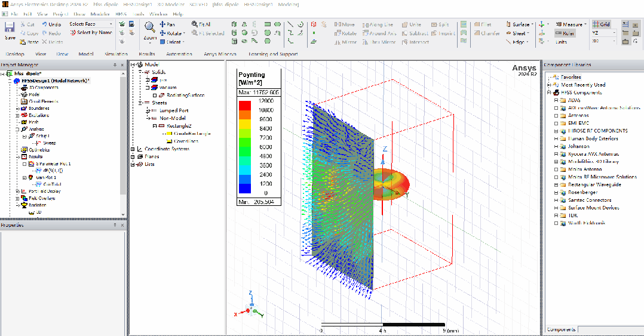
Task: Click the Move object tool
Action: tap(344, 24)
